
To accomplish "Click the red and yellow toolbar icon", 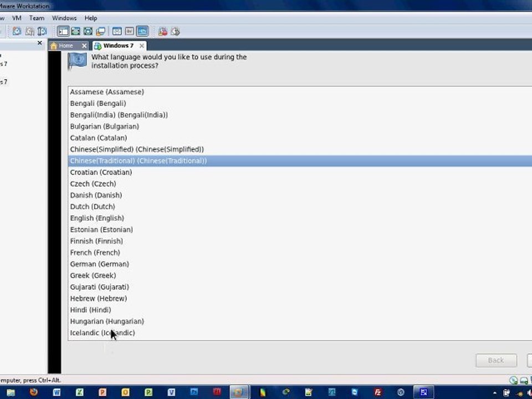I will pos(163,32).
